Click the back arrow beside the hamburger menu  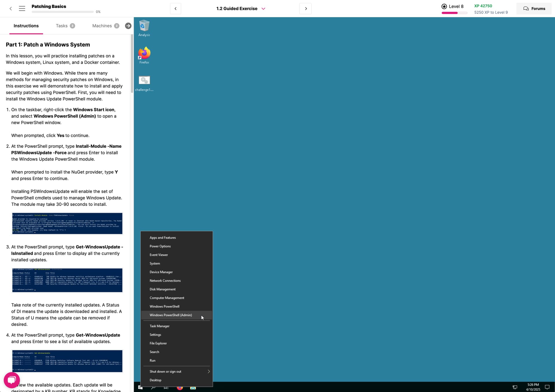(x=11, y=9)
